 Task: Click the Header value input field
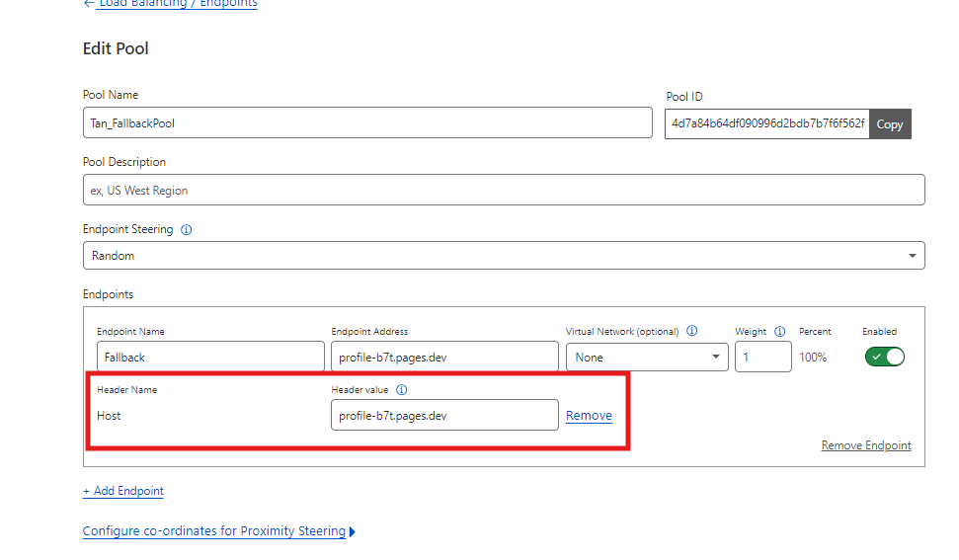[444, 416]
